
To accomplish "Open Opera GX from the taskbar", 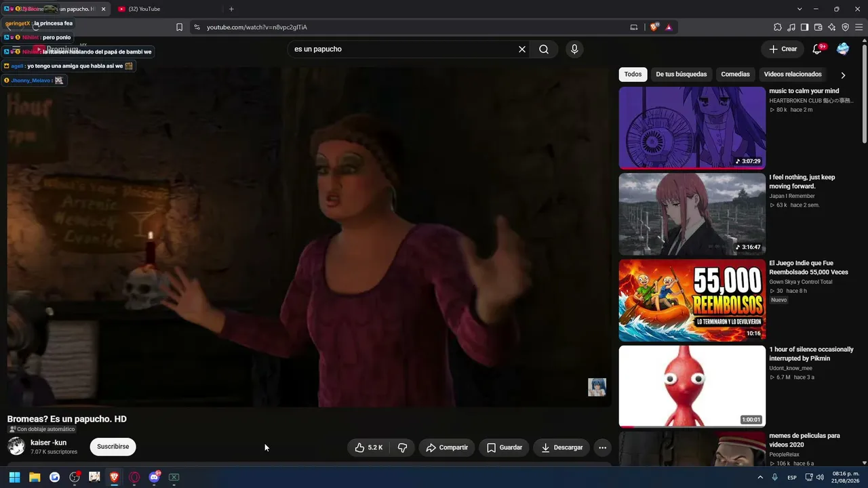I will coord(134,477).
